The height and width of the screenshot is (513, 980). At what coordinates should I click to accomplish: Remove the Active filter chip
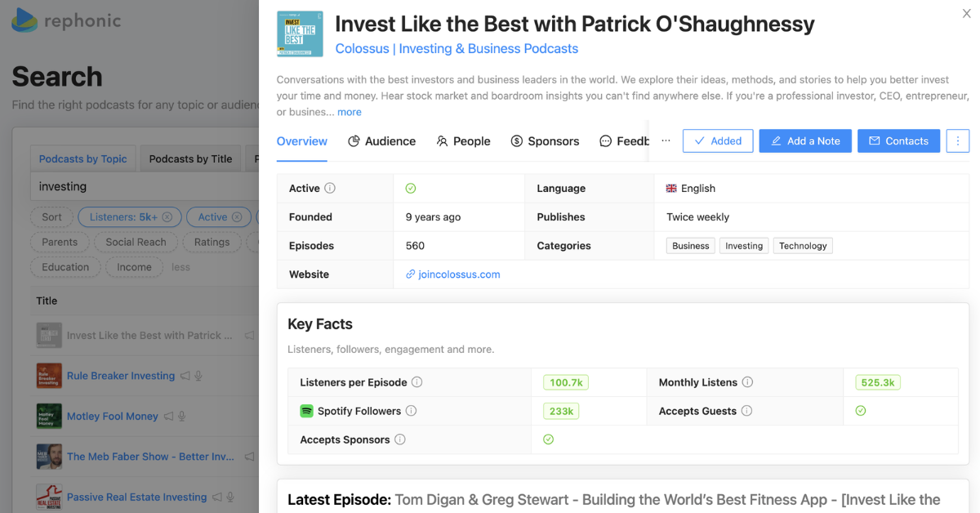237,217
